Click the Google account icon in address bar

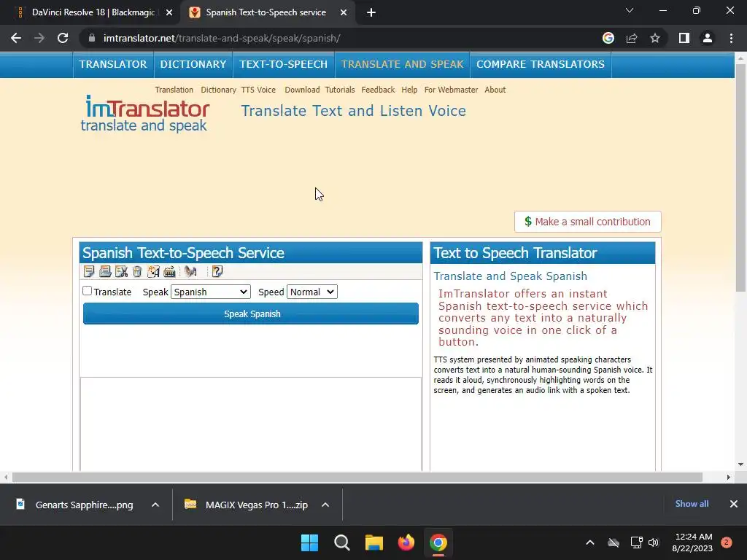[x=608, y=38]
